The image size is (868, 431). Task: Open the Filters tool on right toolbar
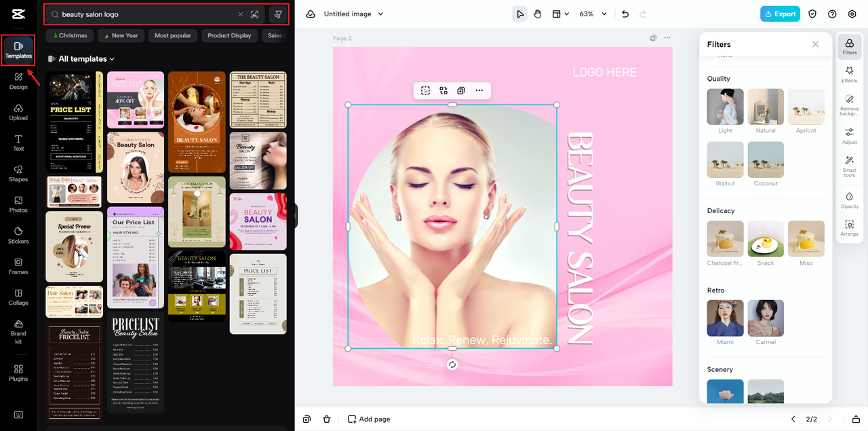(x=849, y=46)
